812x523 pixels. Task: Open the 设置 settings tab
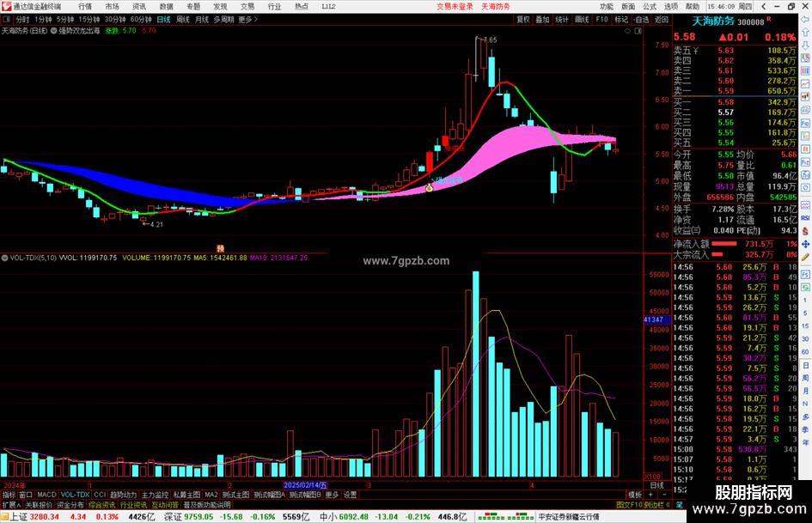350,495
